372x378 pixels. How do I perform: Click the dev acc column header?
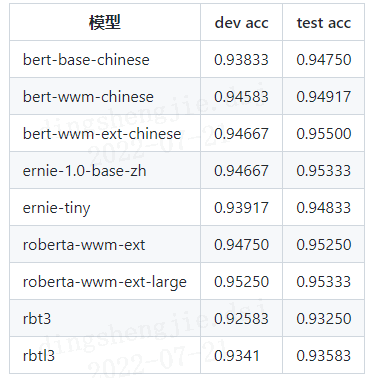(x=241, y=23)
